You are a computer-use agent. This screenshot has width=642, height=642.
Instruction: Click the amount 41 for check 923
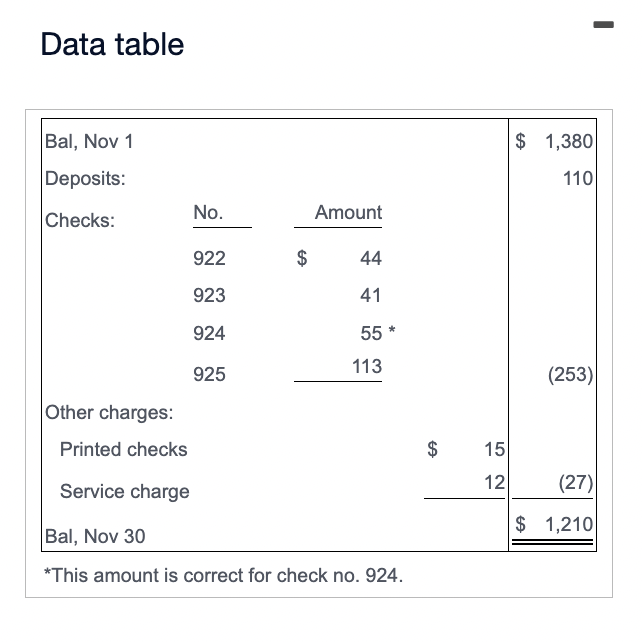click(371, 295)
